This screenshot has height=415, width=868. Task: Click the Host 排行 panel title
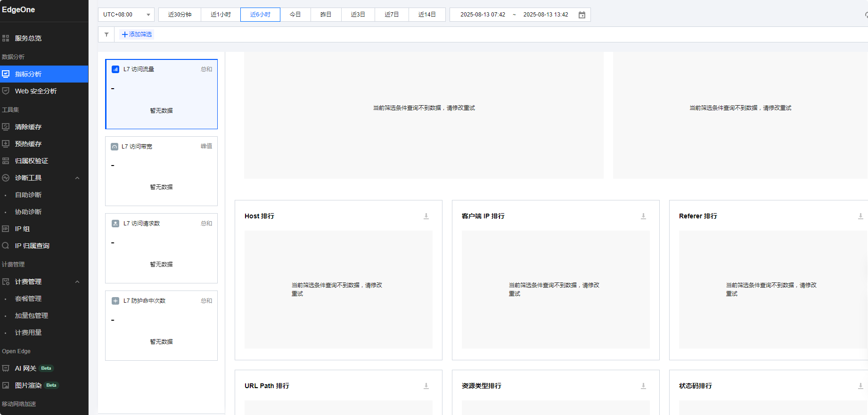tap(259, 216)
